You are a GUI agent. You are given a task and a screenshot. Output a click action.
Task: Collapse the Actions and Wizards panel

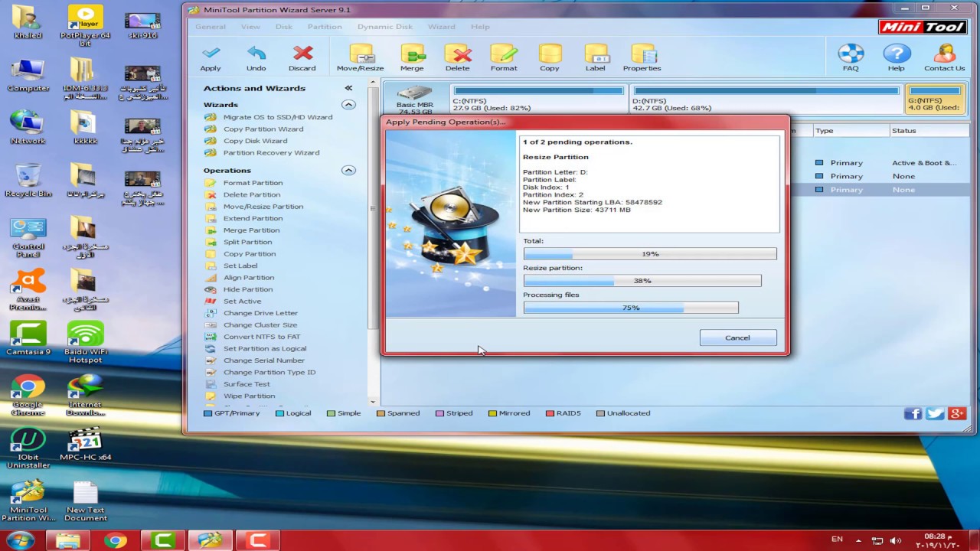coord(348,89)
